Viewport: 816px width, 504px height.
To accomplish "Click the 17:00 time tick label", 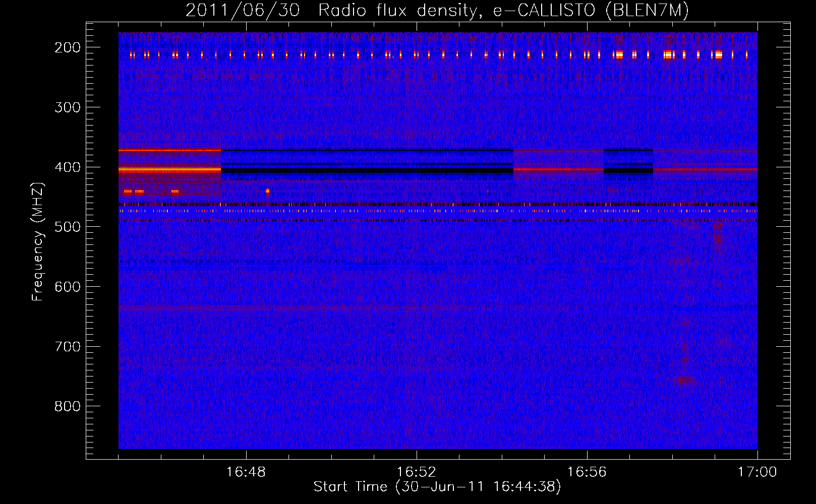I will (x=757, y=472).
